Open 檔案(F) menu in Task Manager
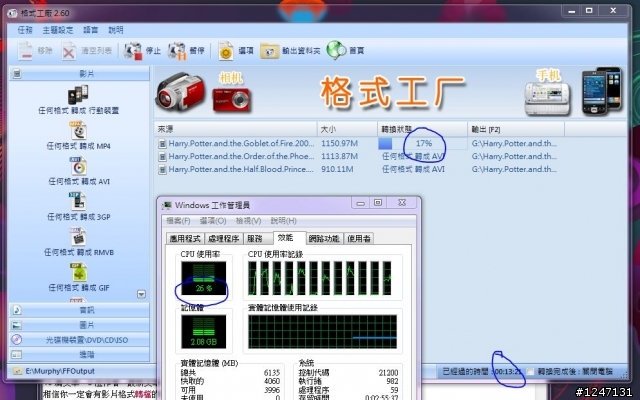Image resolution: width=640 pixels, height=400 pixels. tap(178, 221)
